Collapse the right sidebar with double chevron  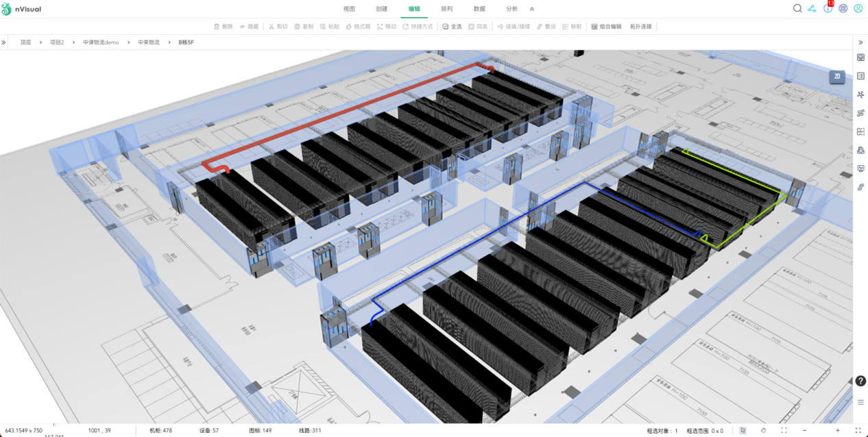861,42
